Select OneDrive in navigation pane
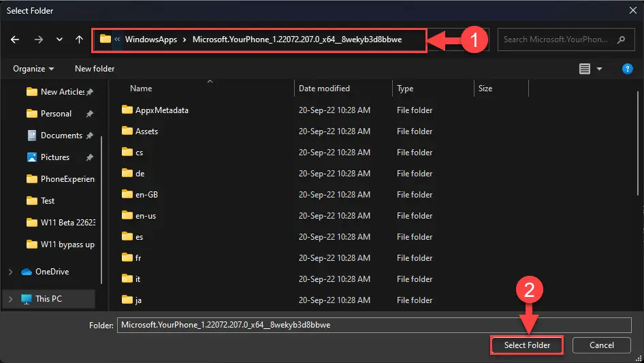 pos(52,272)
